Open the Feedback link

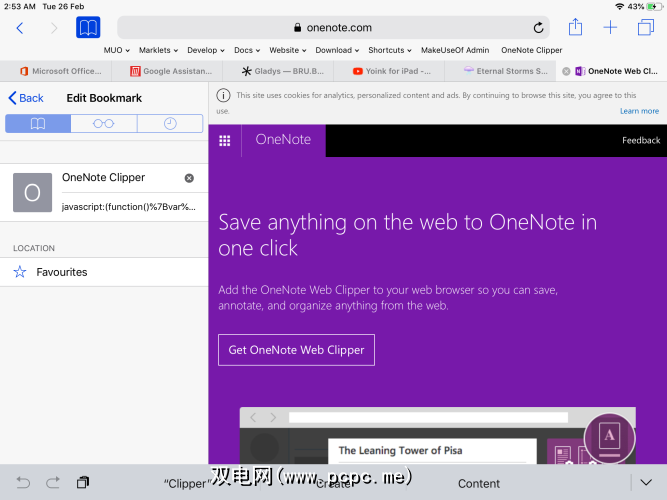pyautogui.click(x=641, y=140)
